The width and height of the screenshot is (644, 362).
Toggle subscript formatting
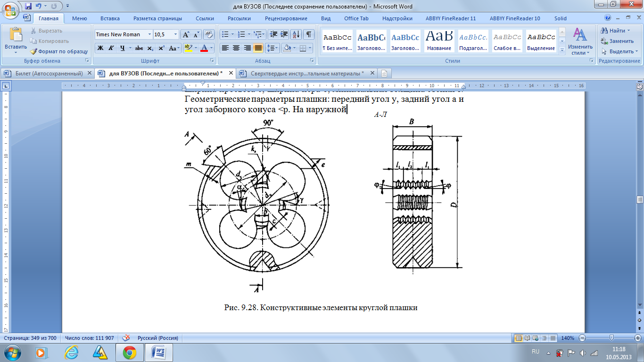point(150,48)
